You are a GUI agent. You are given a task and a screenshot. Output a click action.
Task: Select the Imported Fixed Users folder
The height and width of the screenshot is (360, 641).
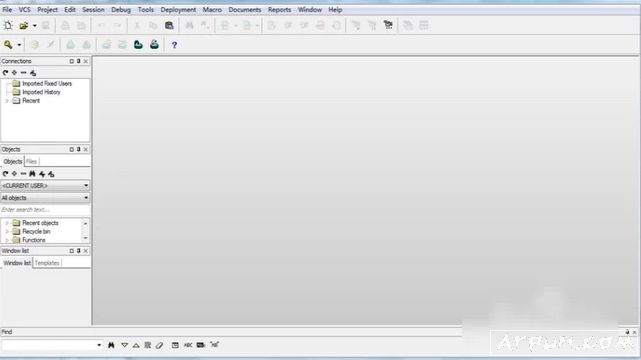click(x=47, y=83)
